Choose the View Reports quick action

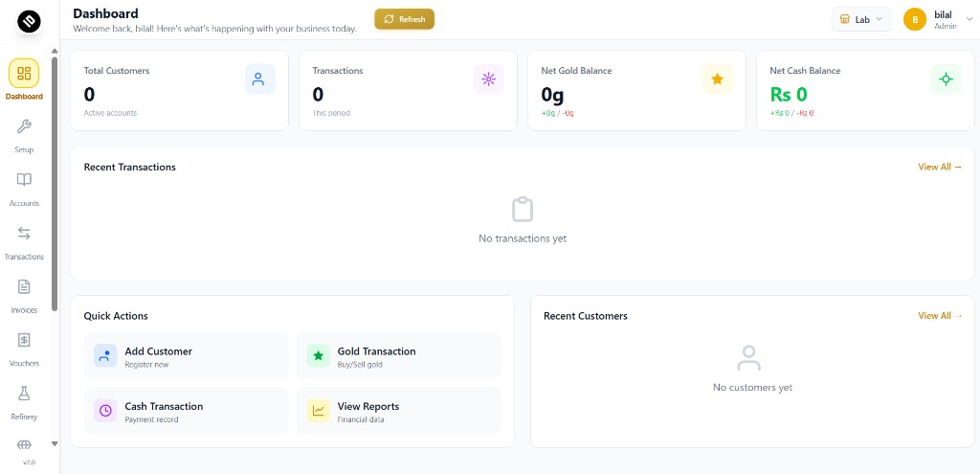click(399, 411)
